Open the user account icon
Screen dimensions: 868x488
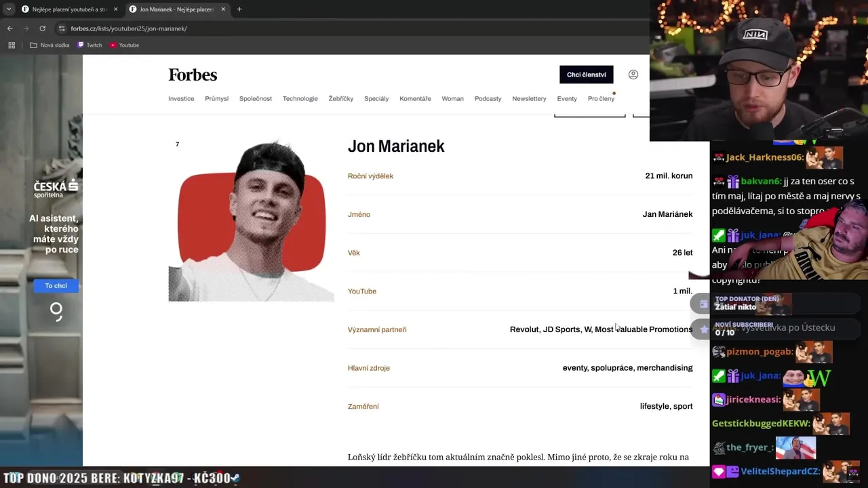(633, 75)
